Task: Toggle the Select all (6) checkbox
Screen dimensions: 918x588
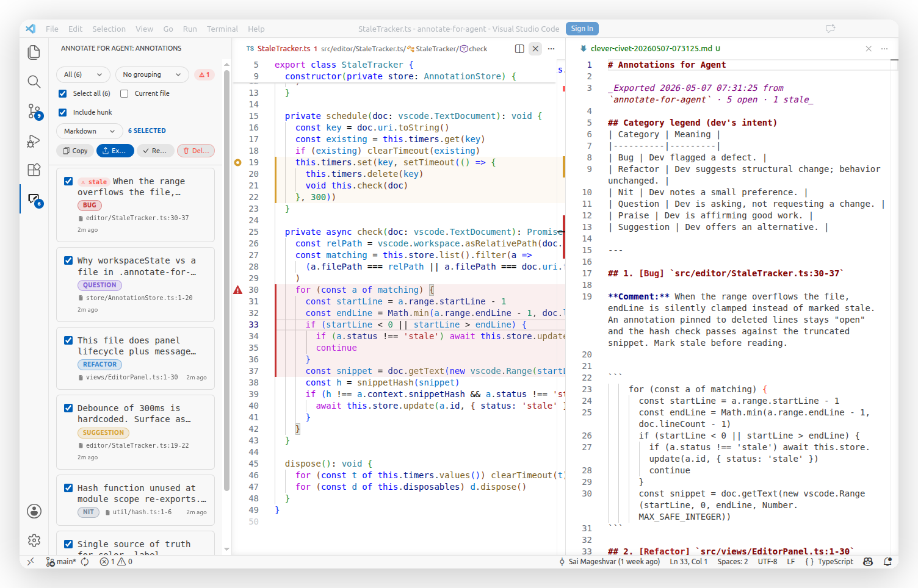Action: [x=62, y=93]
